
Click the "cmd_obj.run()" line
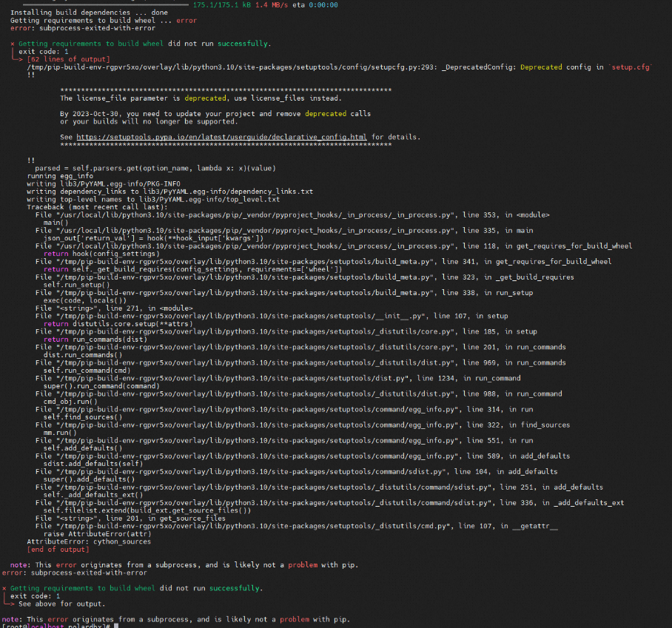point(70,402)
